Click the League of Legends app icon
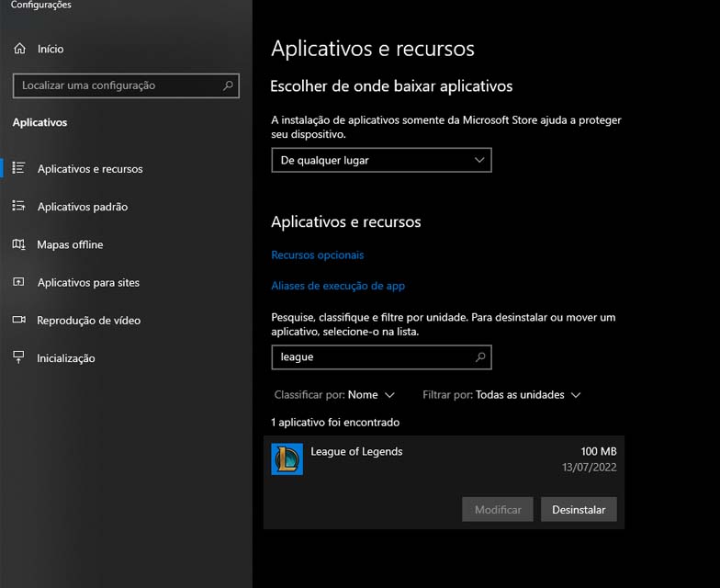 [x=287, y=458]
